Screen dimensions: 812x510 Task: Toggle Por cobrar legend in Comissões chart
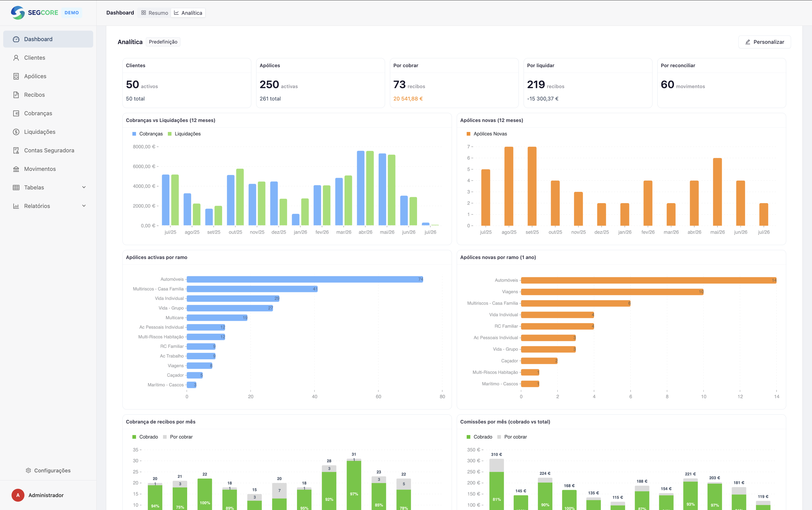click(x=512, y=437)
